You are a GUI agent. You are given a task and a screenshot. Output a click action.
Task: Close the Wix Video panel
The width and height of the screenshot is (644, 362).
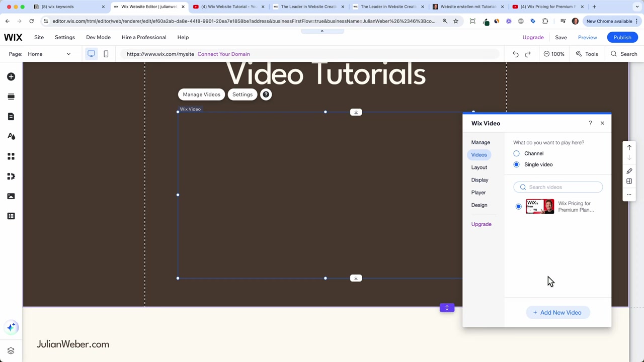(x=602, y=123)
